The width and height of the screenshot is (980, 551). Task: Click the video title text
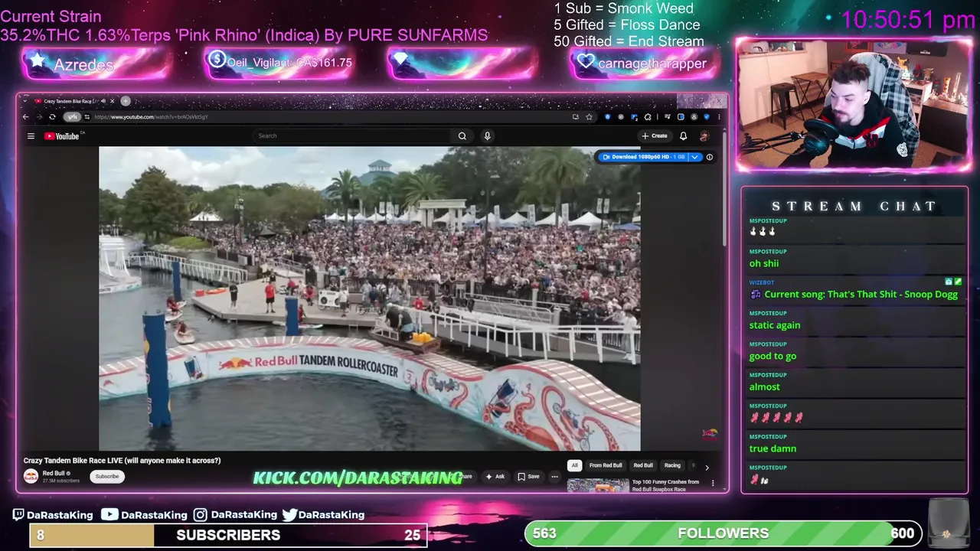coord(122,461)
